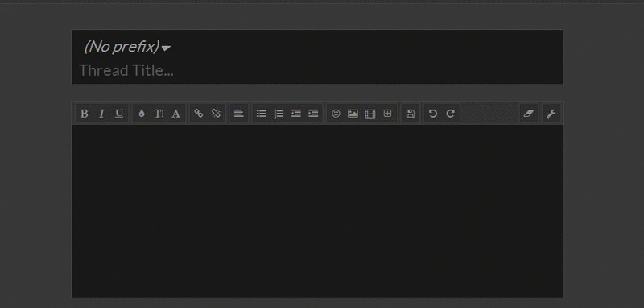Remove link with broken chain icon
The width and height of the screenshot is (644, 308).
click(216, 114)
